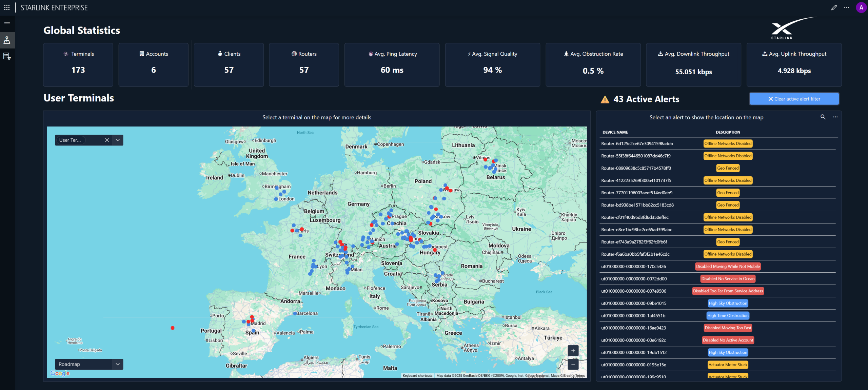This screenshot has width=868, height=390.
Task: Select alert row ut01000000-00000000-19db1512
Action: [718, 353]
